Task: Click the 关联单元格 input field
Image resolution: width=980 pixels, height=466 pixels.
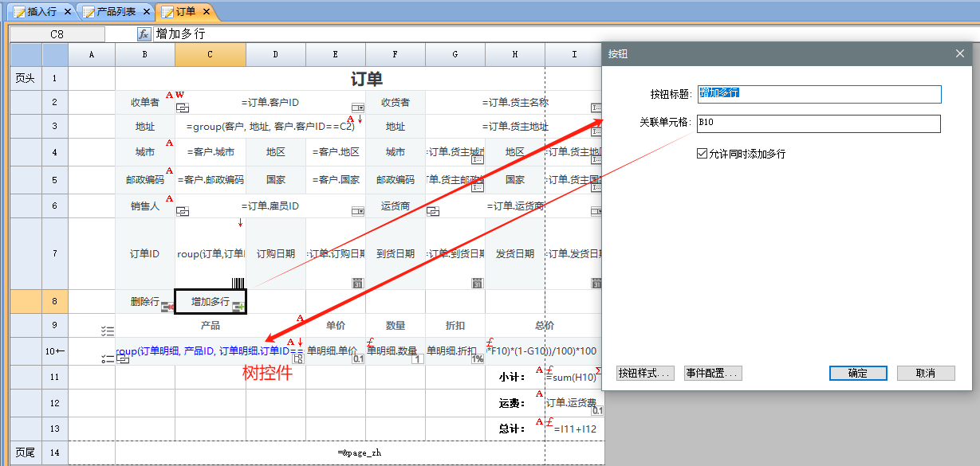Action: pyautogui.click(x=819, y=123)
